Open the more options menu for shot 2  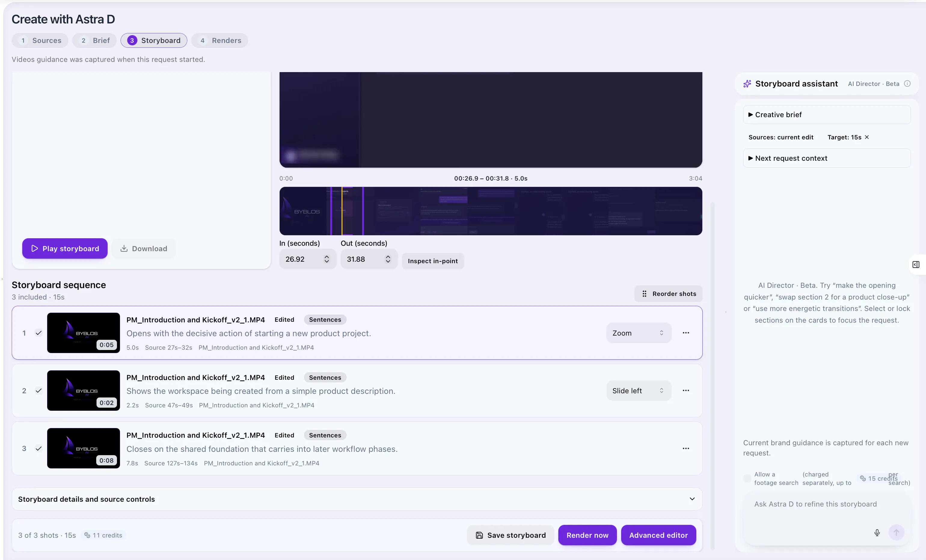point(685,391)
